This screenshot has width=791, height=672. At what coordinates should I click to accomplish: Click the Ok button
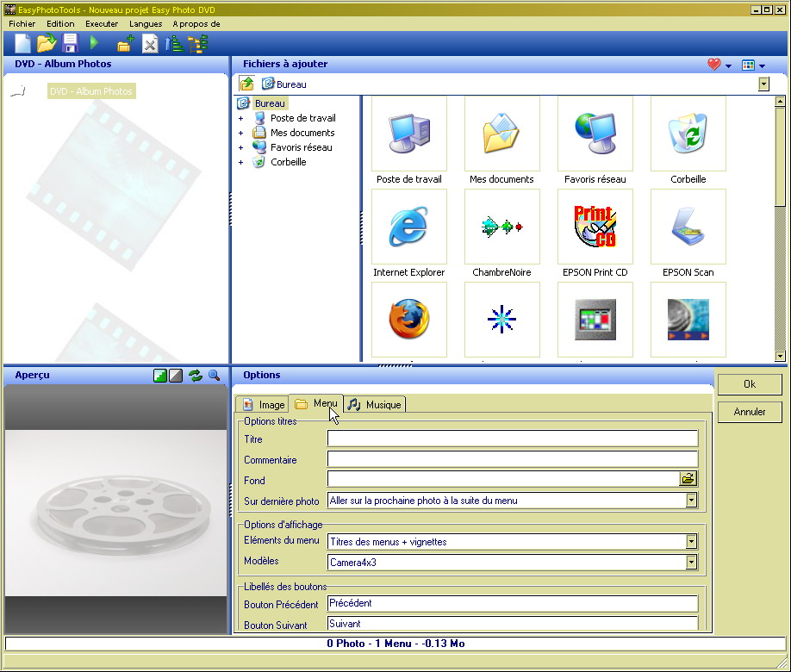tap(749, 384)
